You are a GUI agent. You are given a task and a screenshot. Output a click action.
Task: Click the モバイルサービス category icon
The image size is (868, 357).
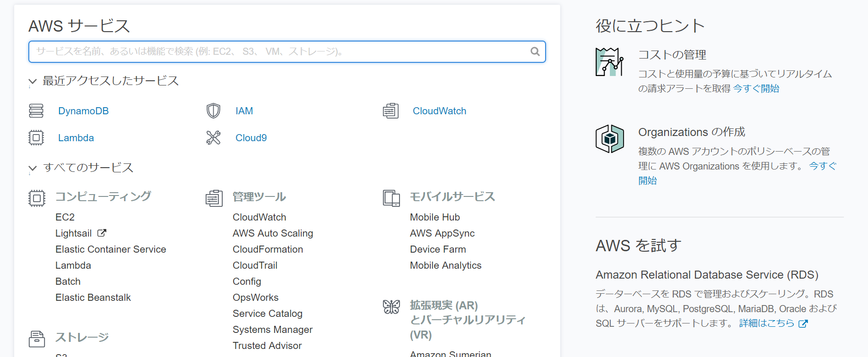391,198
